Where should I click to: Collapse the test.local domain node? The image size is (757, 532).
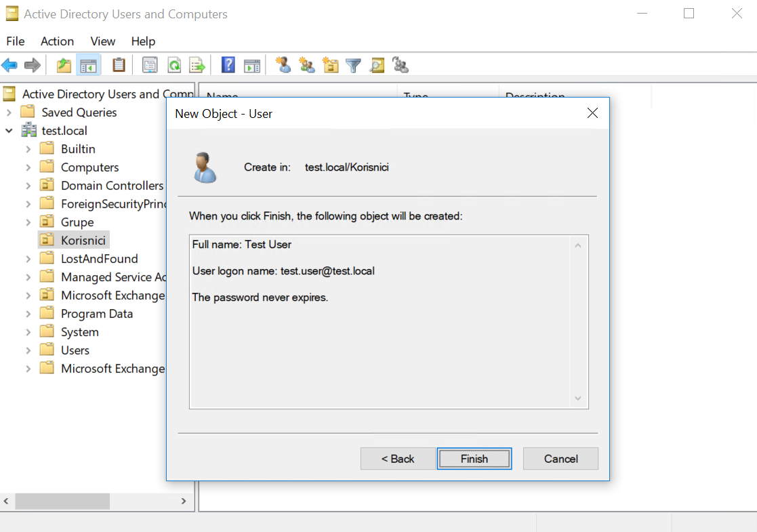[x=8, y=130]
